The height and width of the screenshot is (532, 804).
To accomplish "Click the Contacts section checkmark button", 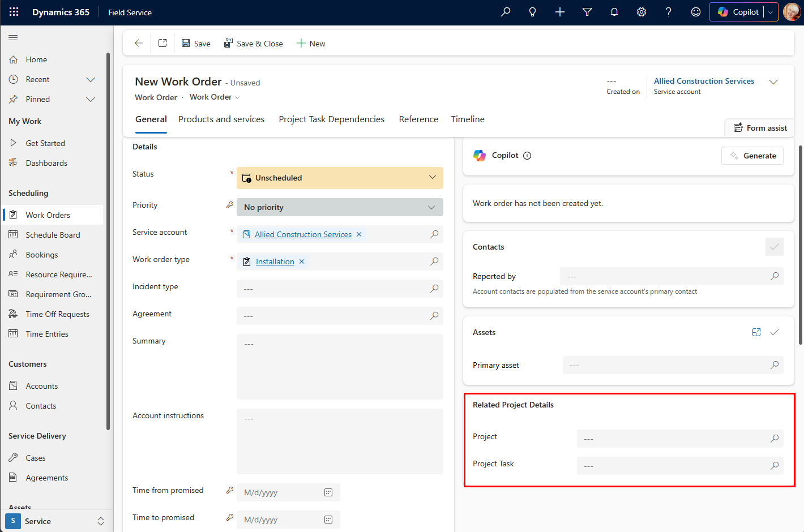I will [x=775, y=247].
